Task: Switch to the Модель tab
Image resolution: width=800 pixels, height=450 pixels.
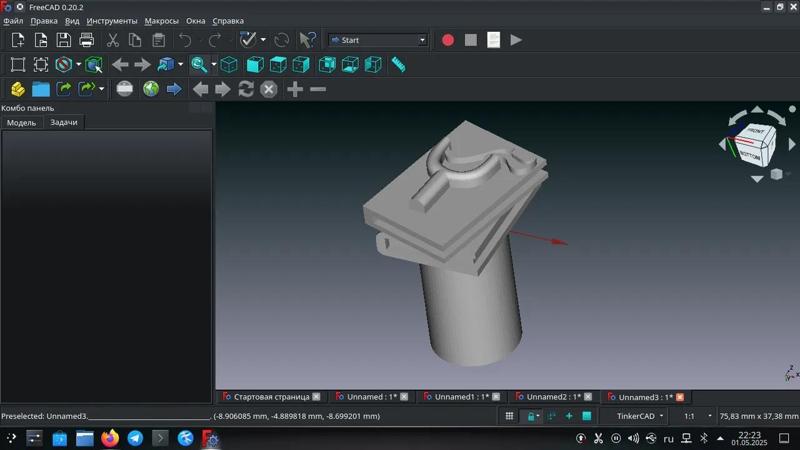Action: click(21, 122)
